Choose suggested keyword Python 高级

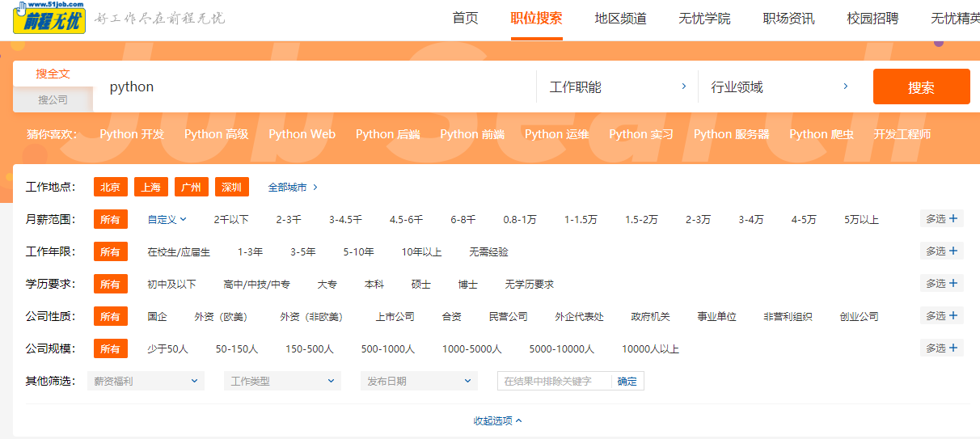pos(217,134)
